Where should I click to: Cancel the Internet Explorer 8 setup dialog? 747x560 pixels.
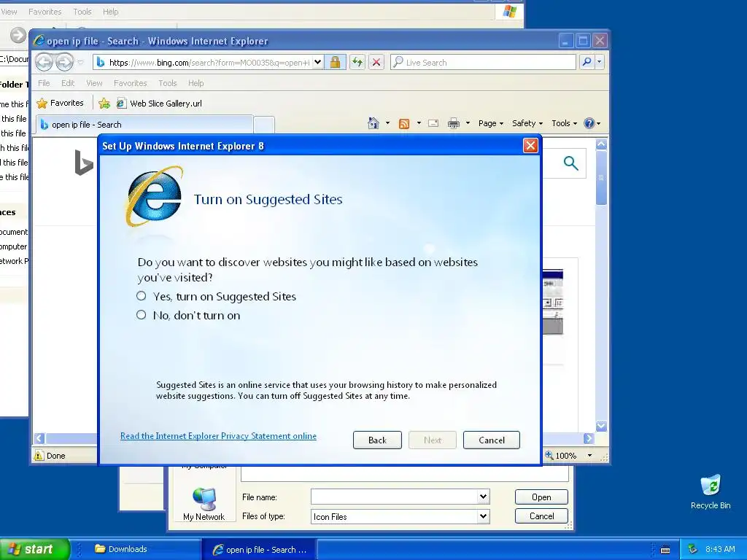(x=491, y=440)
